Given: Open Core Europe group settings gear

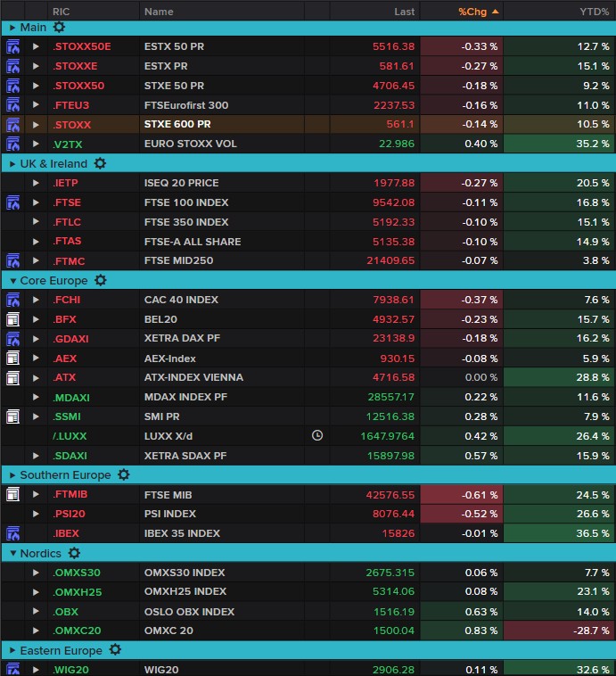Looking at the screenshot, I should [101, 280].
